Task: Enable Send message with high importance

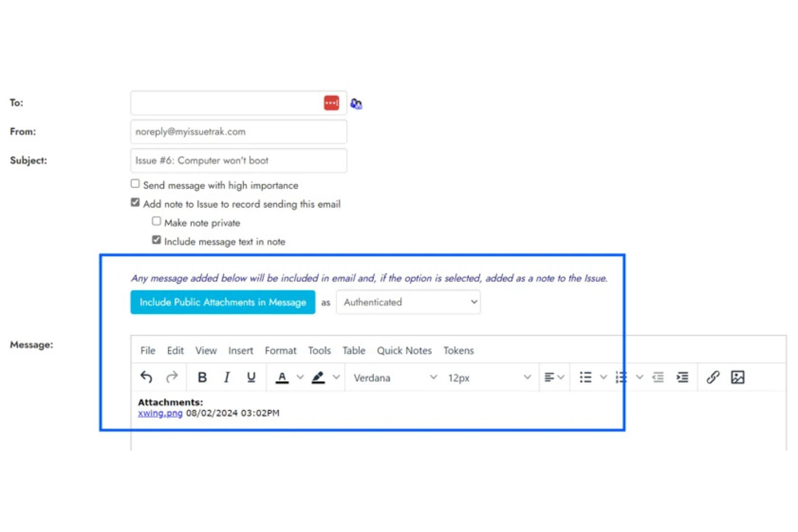Action: tap(135, 184)
